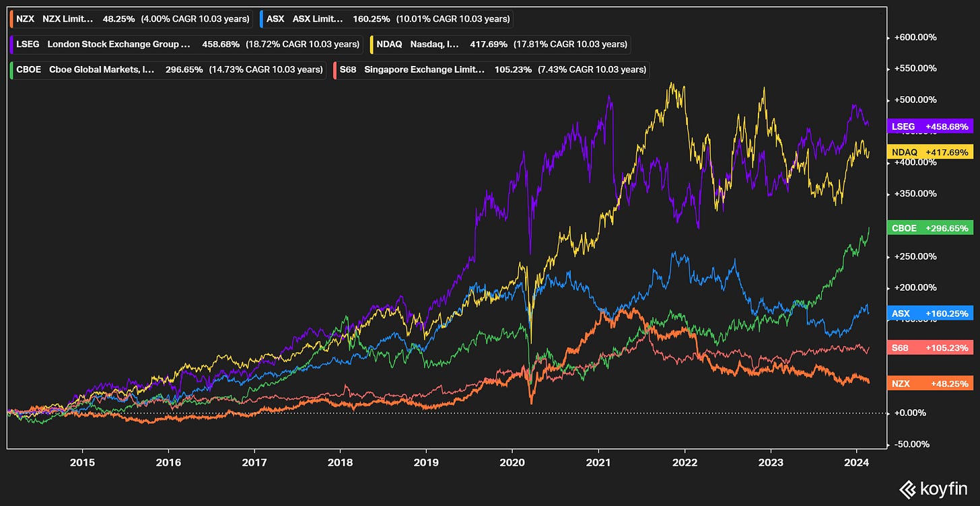The height and width of the screenshot is (506, 980).
Task: Click the 2020 label on time axis
Action: point(512,463)
